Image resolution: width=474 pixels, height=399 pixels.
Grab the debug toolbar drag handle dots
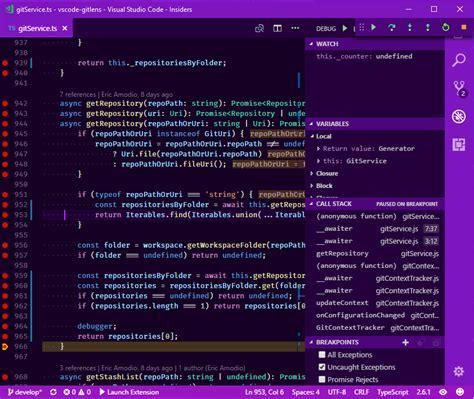coord(362,27)
